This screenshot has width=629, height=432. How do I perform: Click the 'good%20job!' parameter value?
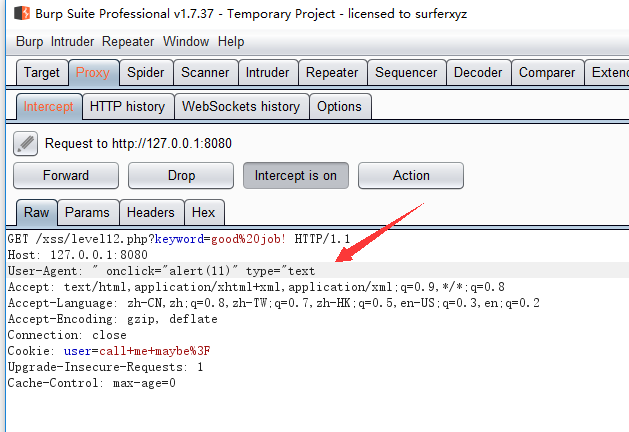pos(248,239)
